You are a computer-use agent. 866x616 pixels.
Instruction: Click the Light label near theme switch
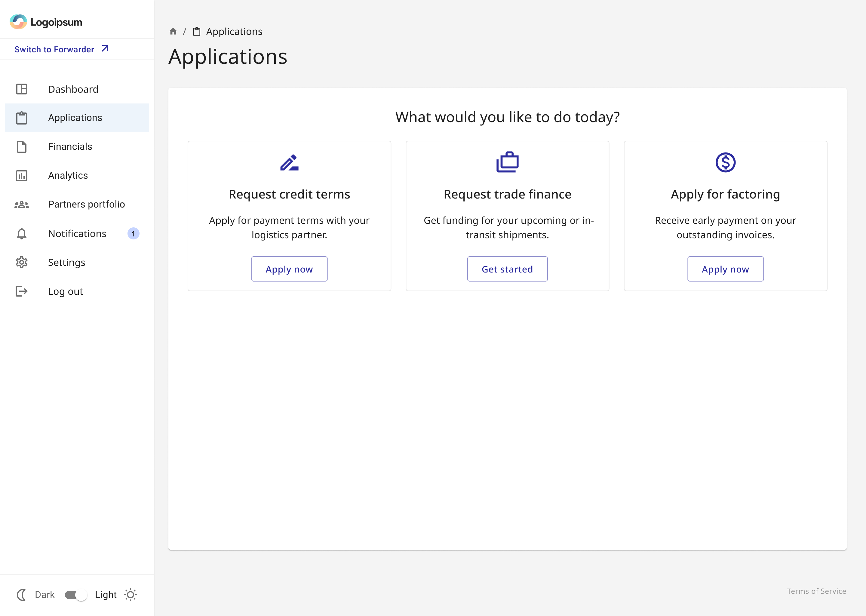106,595
